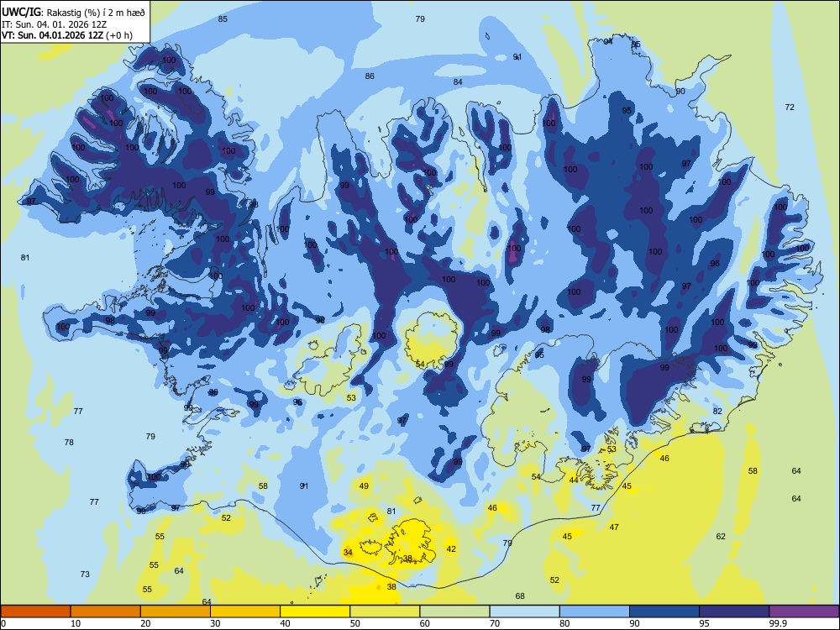The width and height of the screenshot is (840, 630).
Task: Click the map humidity value "49"
Action: coord(364,486)
